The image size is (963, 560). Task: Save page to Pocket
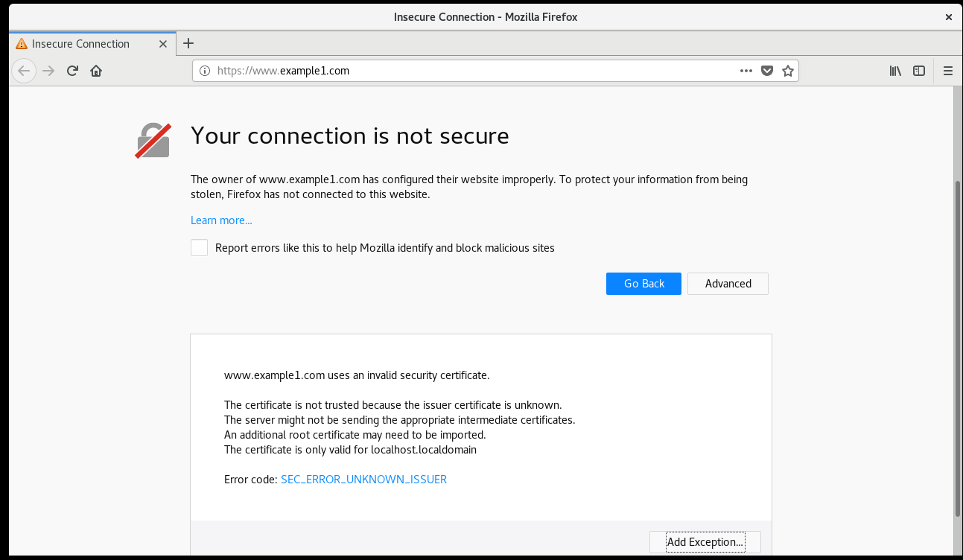(x=767, y=71)
